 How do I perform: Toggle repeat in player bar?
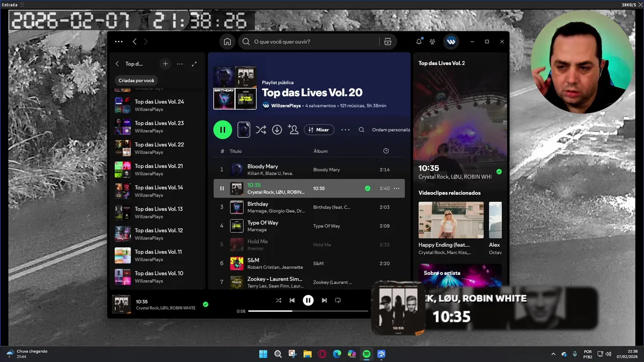338,300
